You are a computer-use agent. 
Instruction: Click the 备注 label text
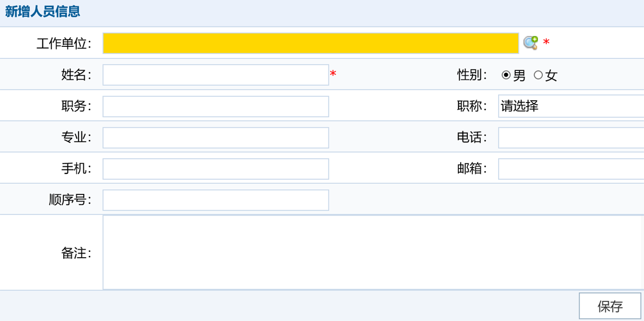76,253
